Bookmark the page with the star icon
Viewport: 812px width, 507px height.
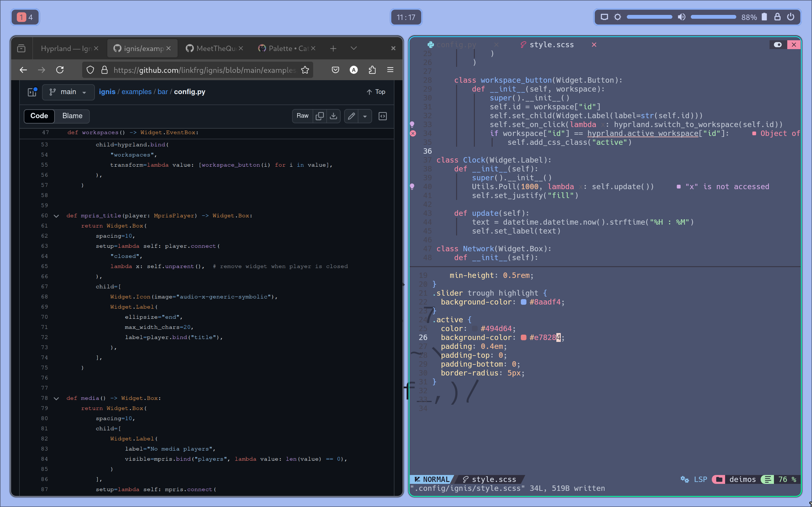(x=305, y=70)
